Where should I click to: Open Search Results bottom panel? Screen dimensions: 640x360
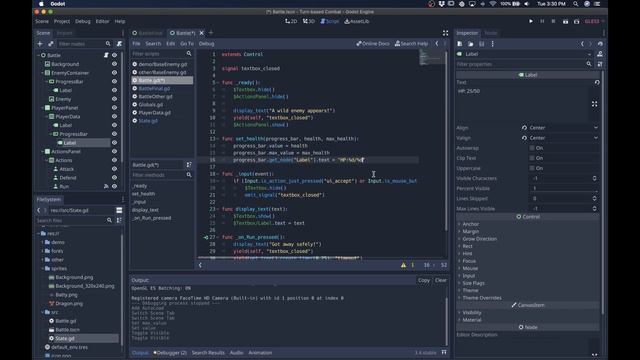pyautogui.click(x=208, y=353)
